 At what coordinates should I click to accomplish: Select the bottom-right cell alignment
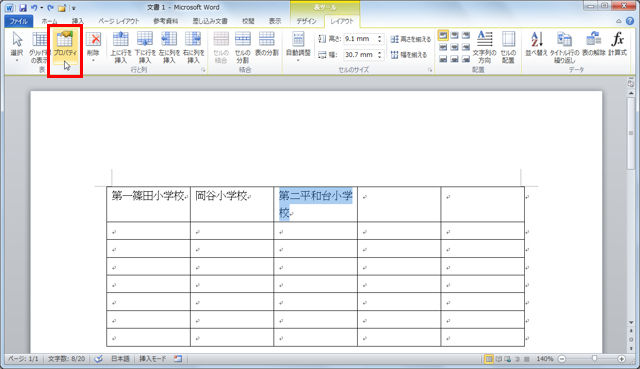pyautogui.click(x=466, y=59)
